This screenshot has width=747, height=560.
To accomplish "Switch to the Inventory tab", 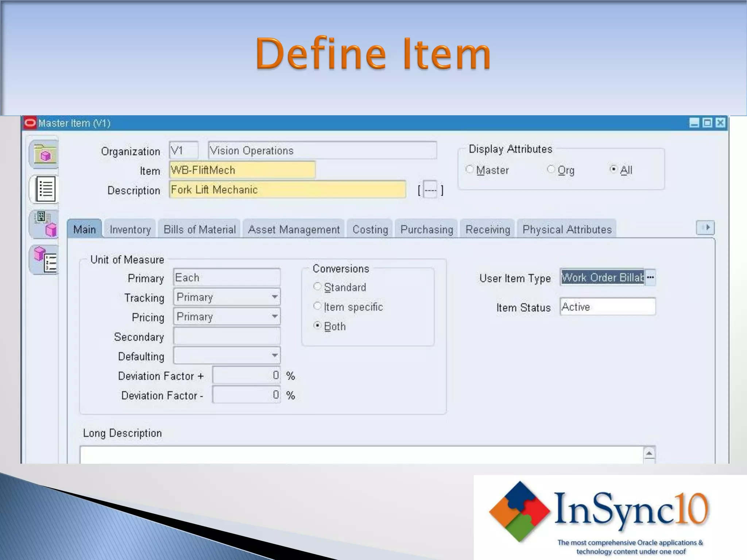I will click(130, 230).
